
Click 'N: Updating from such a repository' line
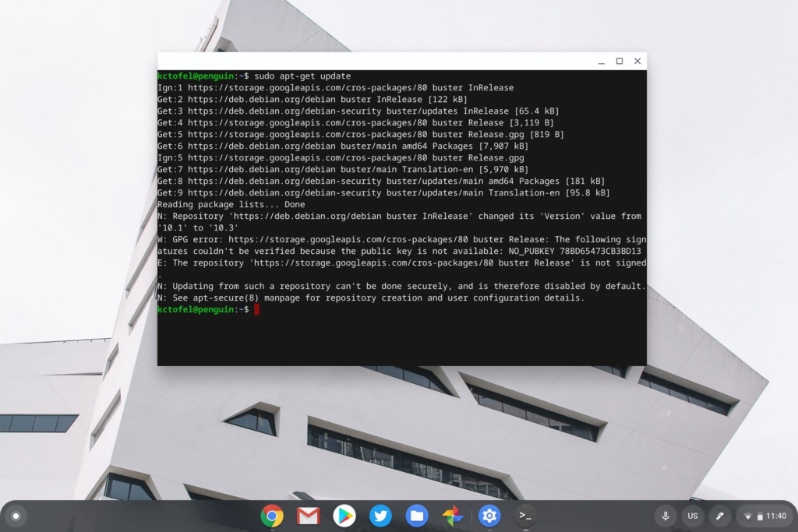click(402, 287)
